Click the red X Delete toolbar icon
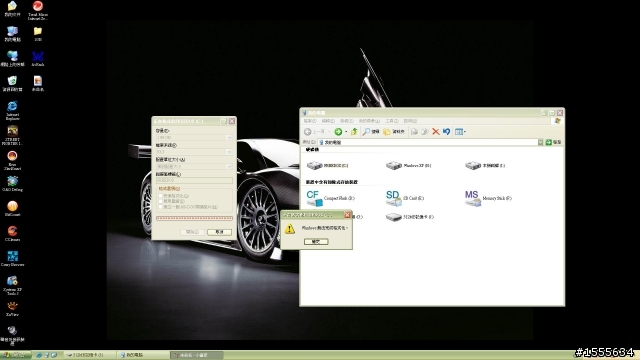Screen dimensions: 640x360 pyautogui.click(x=436, y=131)
